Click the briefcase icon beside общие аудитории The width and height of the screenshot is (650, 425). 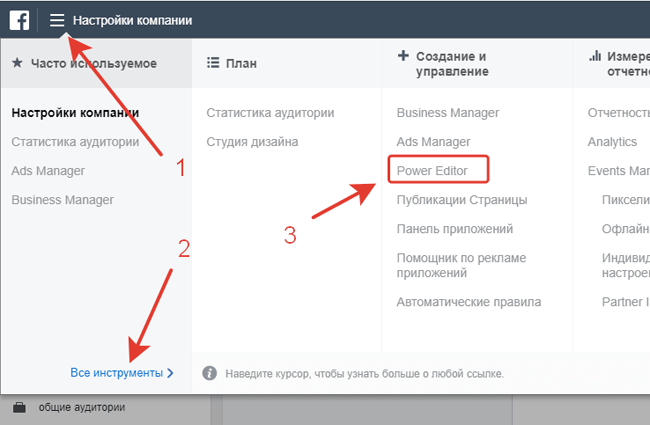(x=19, y=408)
